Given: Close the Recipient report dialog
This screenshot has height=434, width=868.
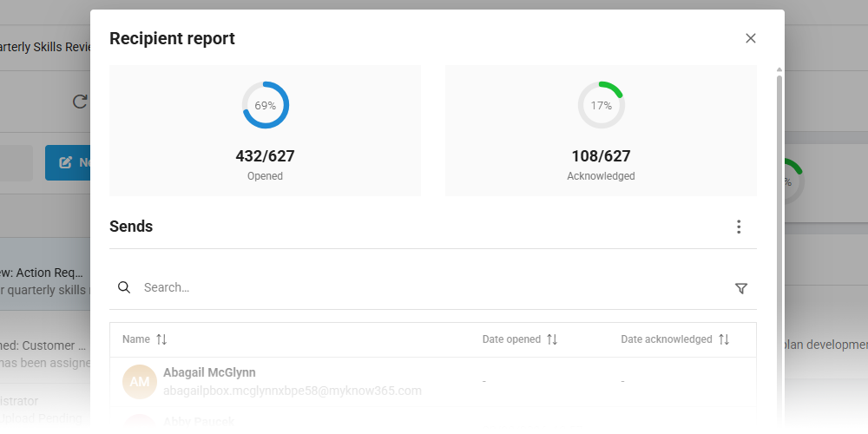Looking at the screenshot, I should pos(750,38).
